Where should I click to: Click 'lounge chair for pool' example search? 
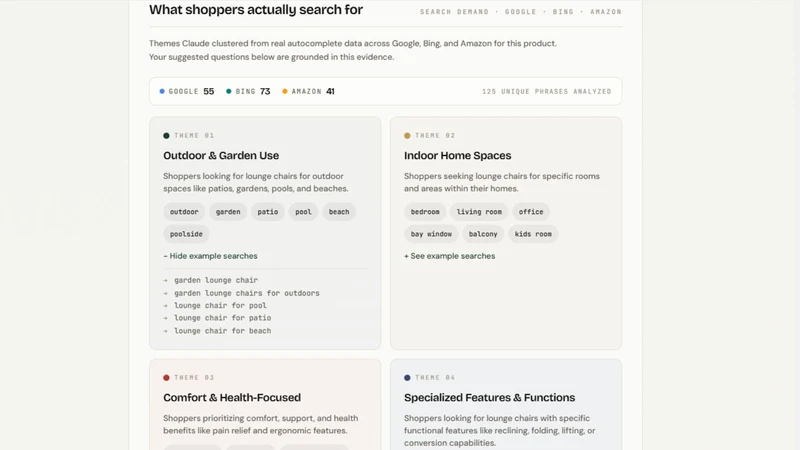(x=220, y=306)
